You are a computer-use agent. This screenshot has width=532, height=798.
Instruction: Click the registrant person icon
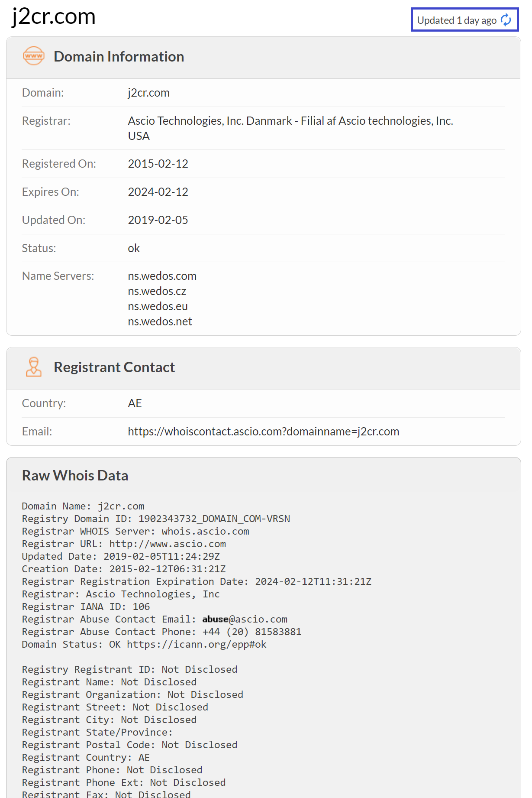33,367
